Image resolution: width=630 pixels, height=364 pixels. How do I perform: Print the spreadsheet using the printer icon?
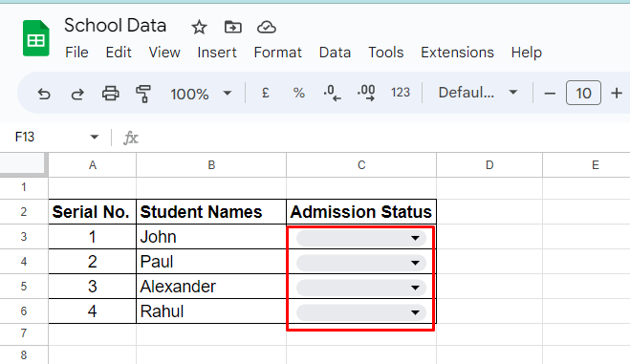tap(111, 93)
